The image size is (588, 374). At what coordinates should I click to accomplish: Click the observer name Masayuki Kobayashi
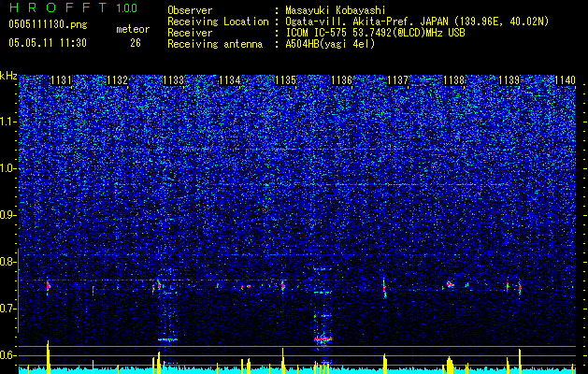336,10
